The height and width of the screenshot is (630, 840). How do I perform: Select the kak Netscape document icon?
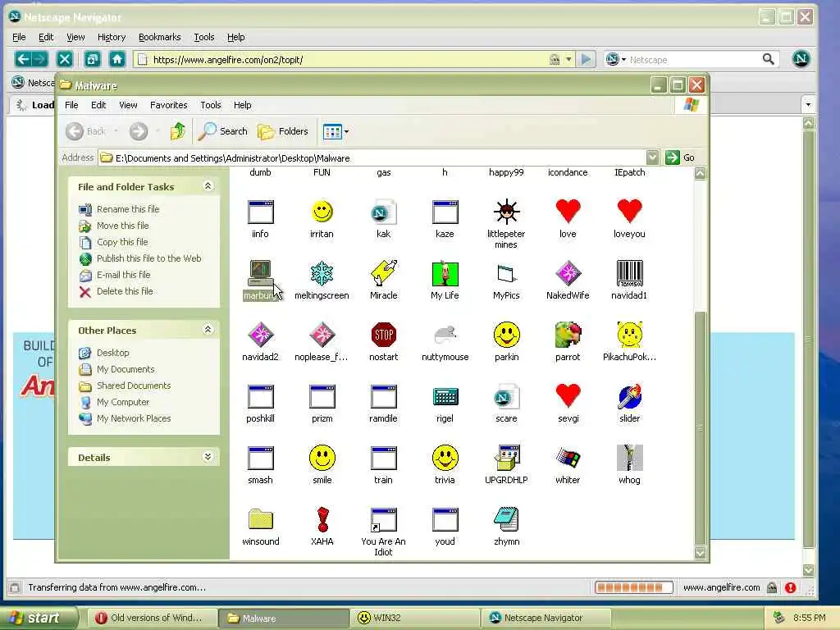point(384,212)
